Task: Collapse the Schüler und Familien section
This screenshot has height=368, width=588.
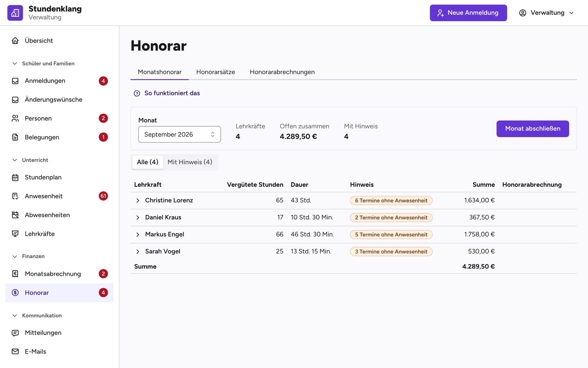Action: (x=14, y=64)
